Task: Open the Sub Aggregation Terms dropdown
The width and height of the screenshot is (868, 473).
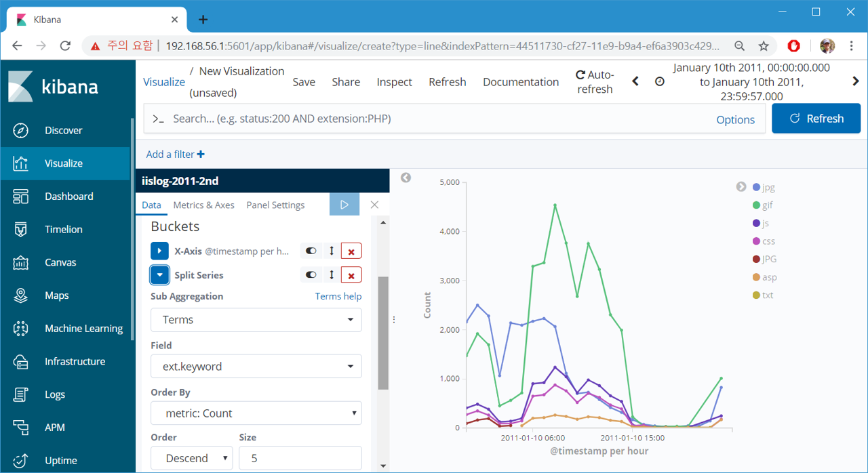Action: tap(256, 320)
